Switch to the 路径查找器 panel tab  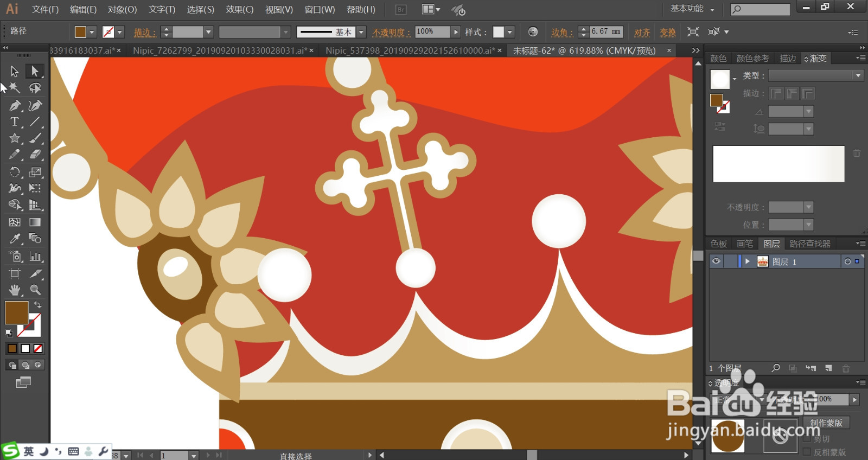810,244
